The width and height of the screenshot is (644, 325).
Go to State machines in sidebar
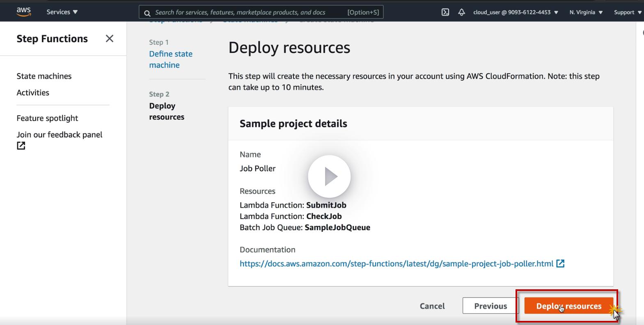pyautogui.click(x=44, y=76)
